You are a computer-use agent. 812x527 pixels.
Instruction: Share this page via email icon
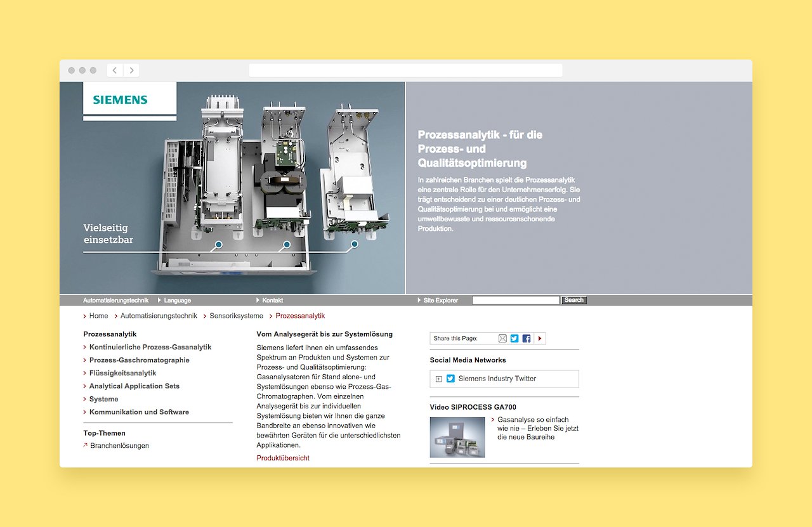point(502,339)
